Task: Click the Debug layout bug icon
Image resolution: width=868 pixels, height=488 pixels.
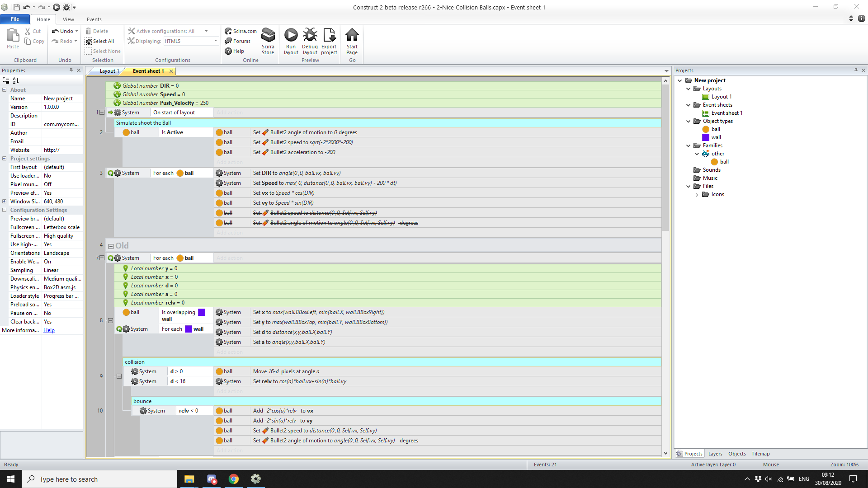Action: click(310, 35)
